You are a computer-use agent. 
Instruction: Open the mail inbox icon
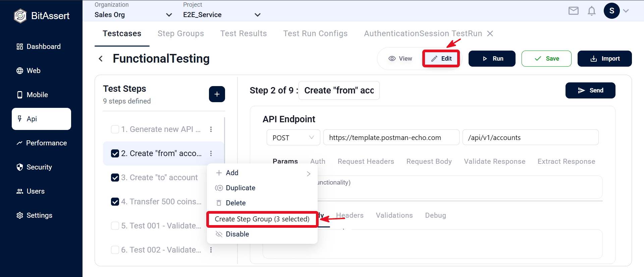click(574, 11)
